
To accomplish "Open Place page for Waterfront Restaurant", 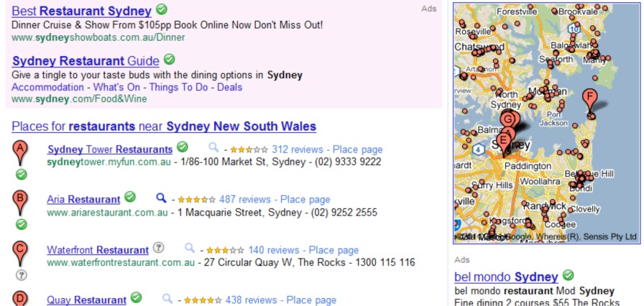I will pos(333,250).
